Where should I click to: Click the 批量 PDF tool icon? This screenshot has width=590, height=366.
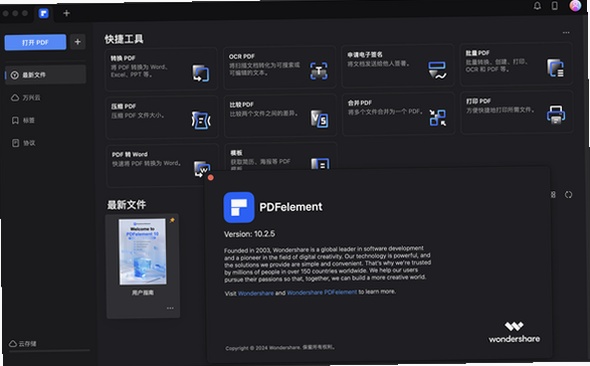555,68
